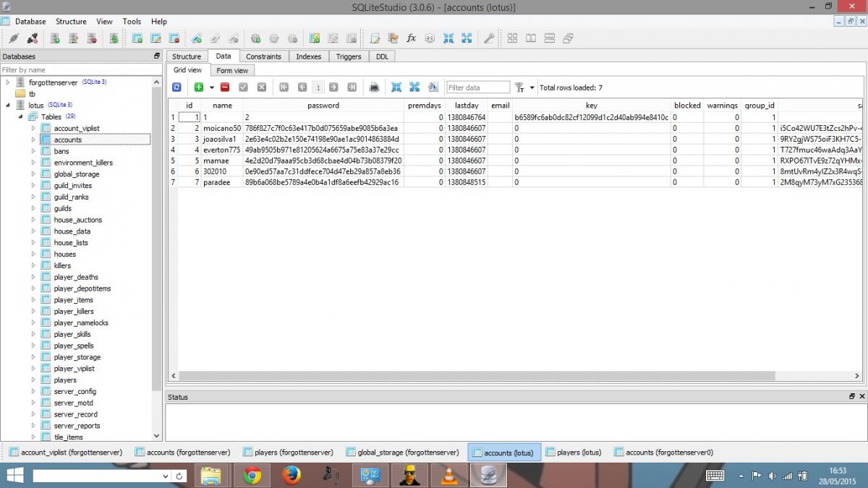Click the tile windows layout icon
Image resolution: width=868 pixels, height=488 pixels.
click(x=512, y=38)
